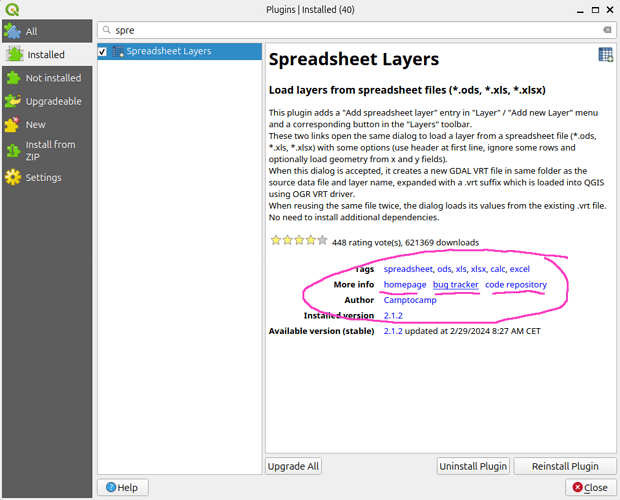The height and width of the screenshot is (500, 620).
Task: Open Help for the plugin manager
Action: [123, 487]
